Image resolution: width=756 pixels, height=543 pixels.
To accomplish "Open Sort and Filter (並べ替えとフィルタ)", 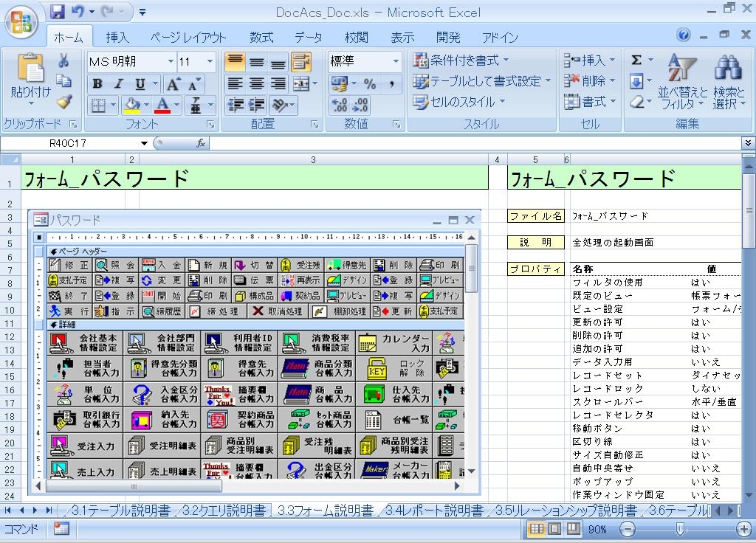I will [x=681, y=82].
